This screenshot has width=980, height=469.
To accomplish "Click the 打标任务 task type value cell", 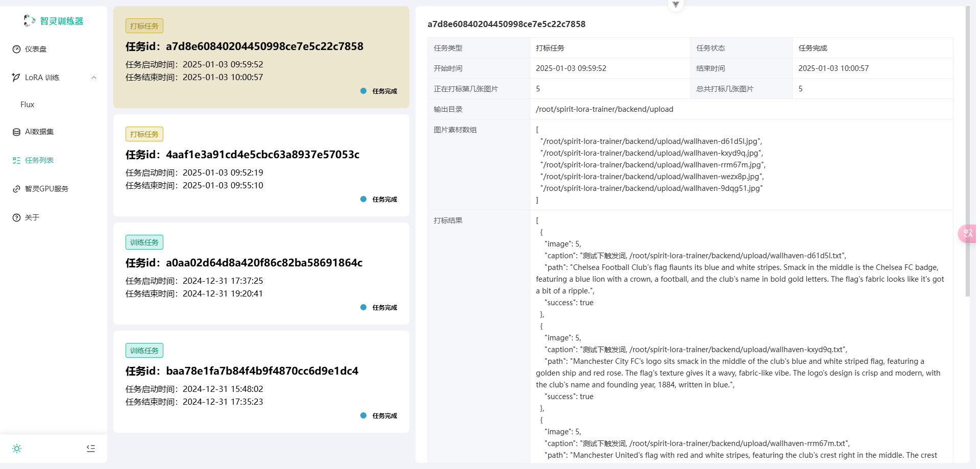I will point(610,48).
